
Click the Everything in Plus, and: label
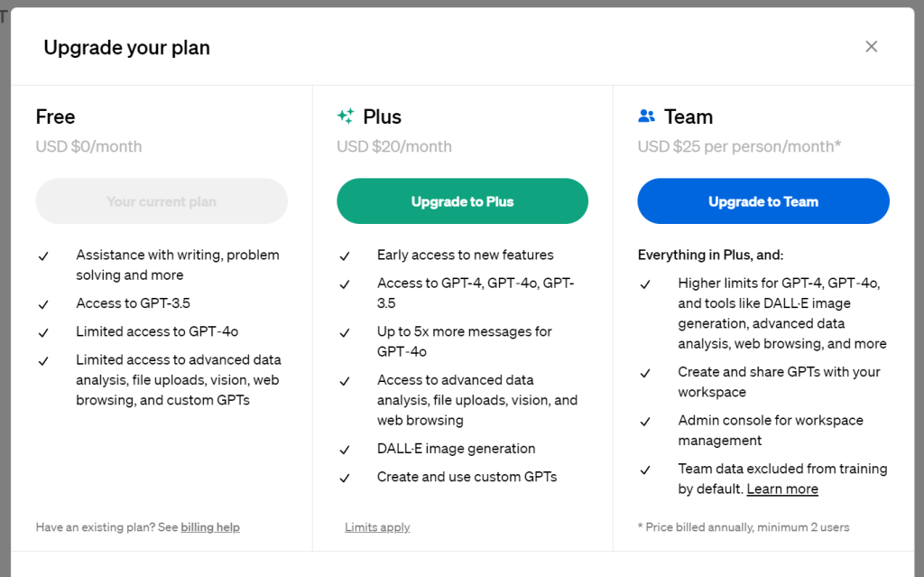coord(710,255)
